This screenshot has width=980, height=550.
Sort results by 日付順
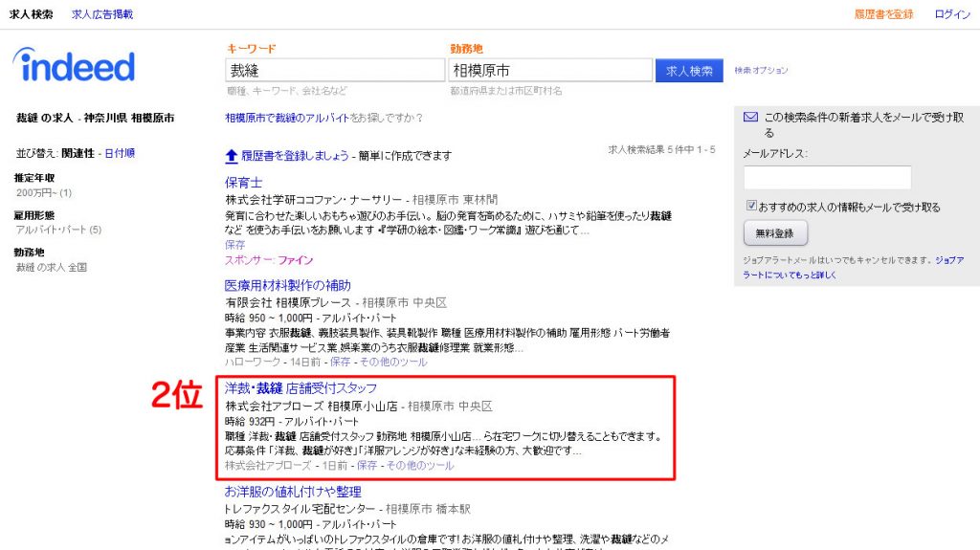pyautogui.click(x=120, y=153)
